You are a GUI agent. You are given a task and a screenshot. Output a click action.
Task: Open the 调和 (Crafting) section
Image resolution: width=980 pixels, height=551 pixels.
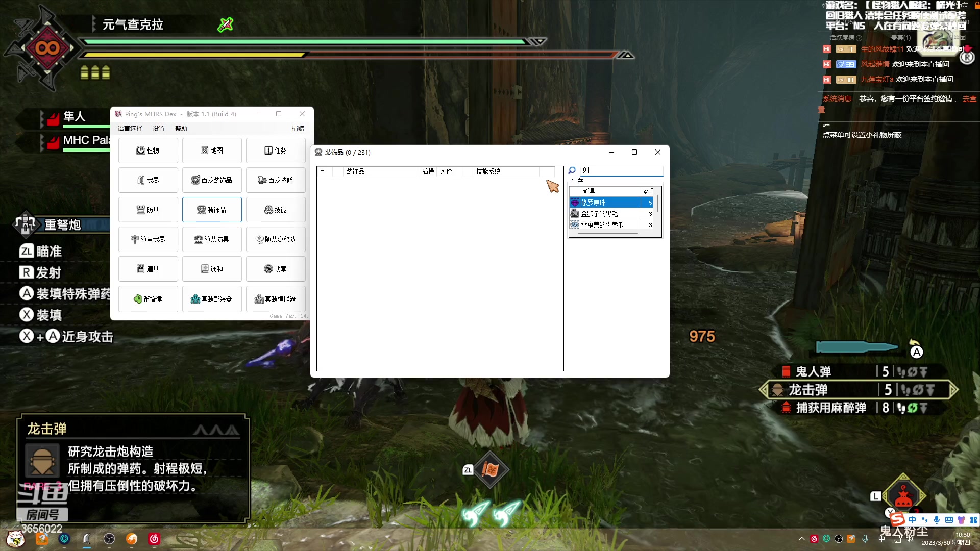212,269
